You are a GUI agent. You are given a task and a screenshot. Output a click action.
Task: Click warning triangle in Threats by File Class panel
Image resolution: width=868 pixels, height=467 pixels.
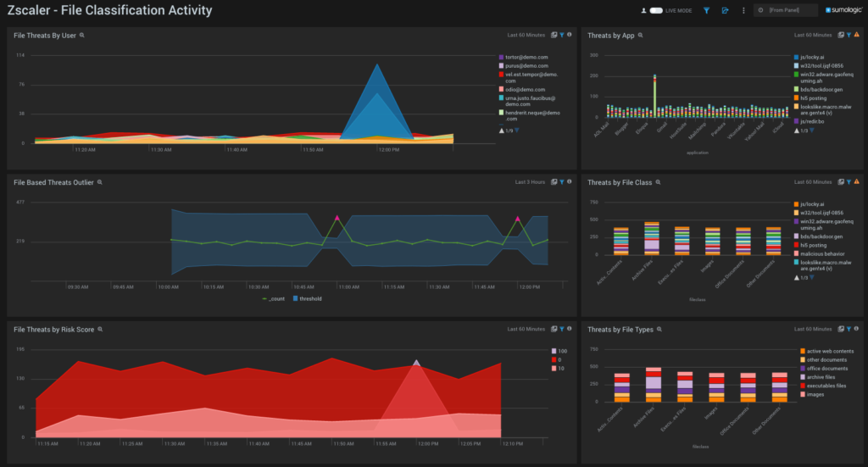(x=856, y=181)
